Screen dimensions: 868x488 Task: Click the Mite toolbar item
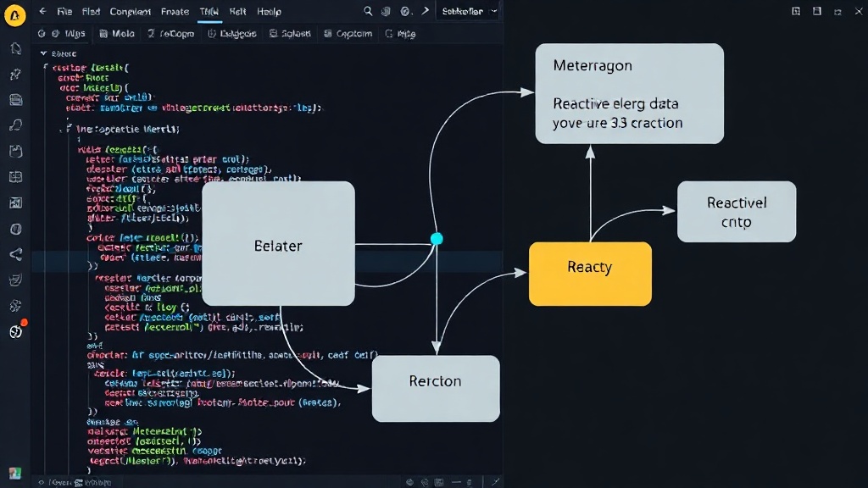coord(401,34)
